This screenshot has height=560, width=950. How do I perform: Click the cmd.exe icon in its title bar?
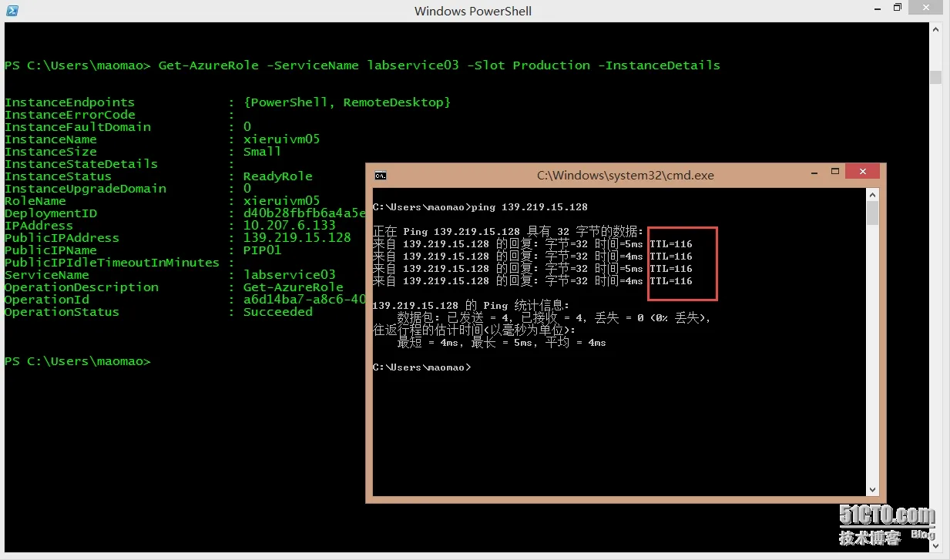click(x=380, y=175)
